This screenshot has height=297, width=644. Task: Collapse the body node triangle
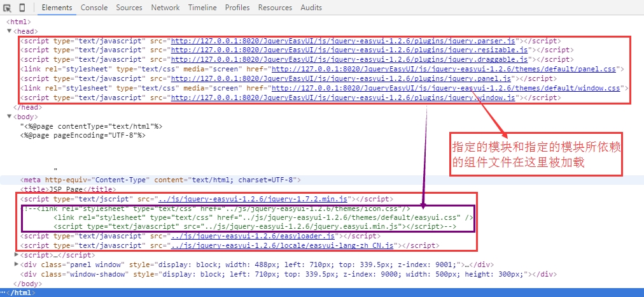click(x=9, y=117)
